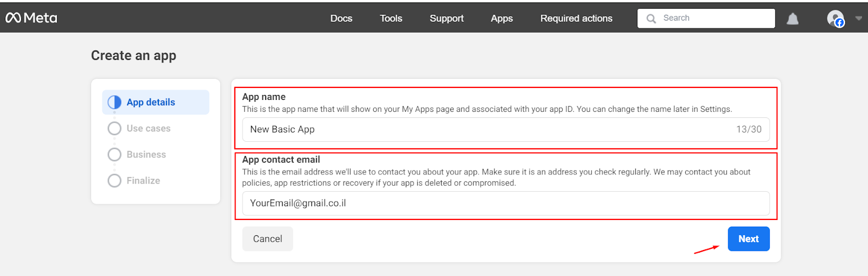Click the Use cases step circle
The width and height of the screenshot is (868, 276).
114,128
